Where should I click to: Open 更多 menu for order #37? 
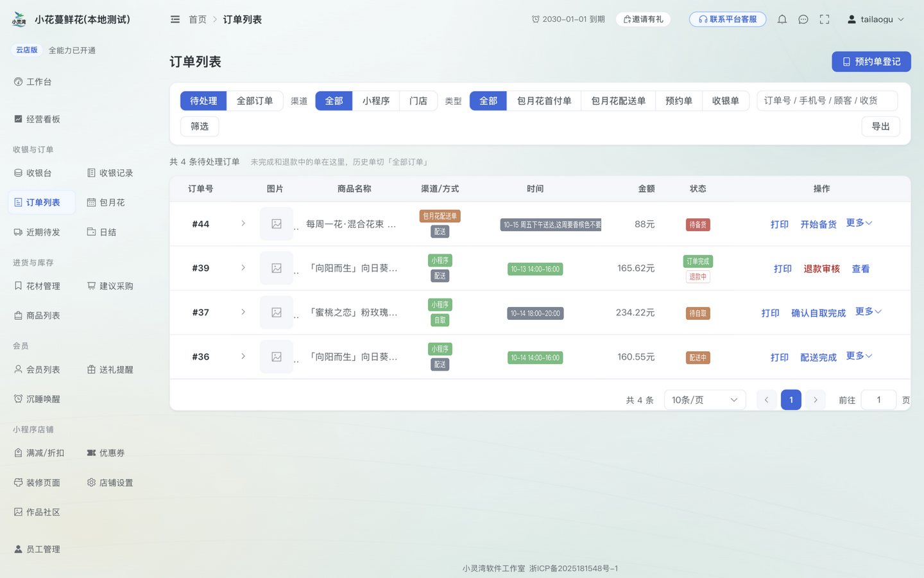coord(869,311)
